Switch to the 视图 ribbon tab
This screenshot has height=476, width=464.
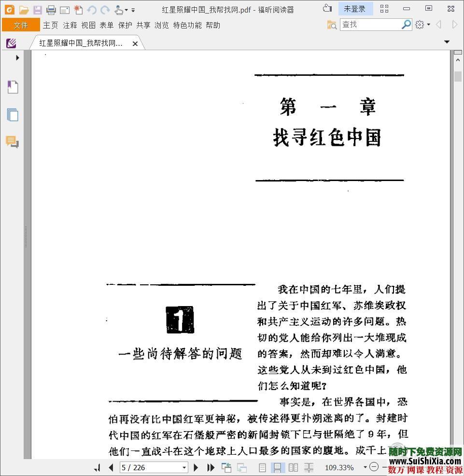(x=89, y=25)
